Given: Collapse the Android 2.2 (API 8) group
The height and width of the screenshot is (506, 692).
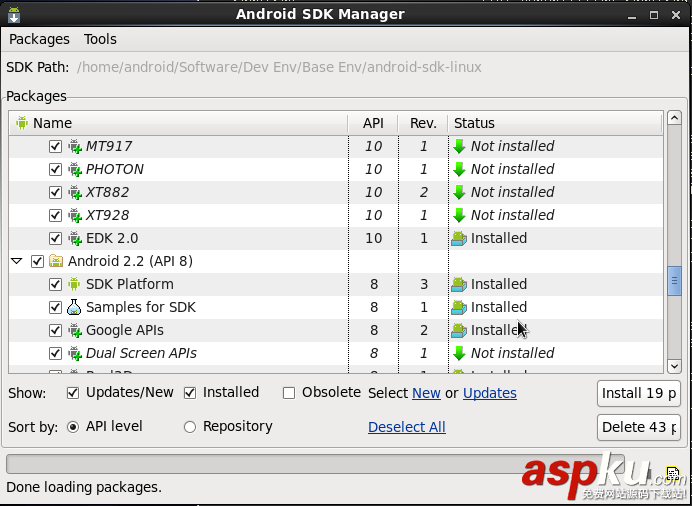Looking at the screenshot, I should click(17, 261).
